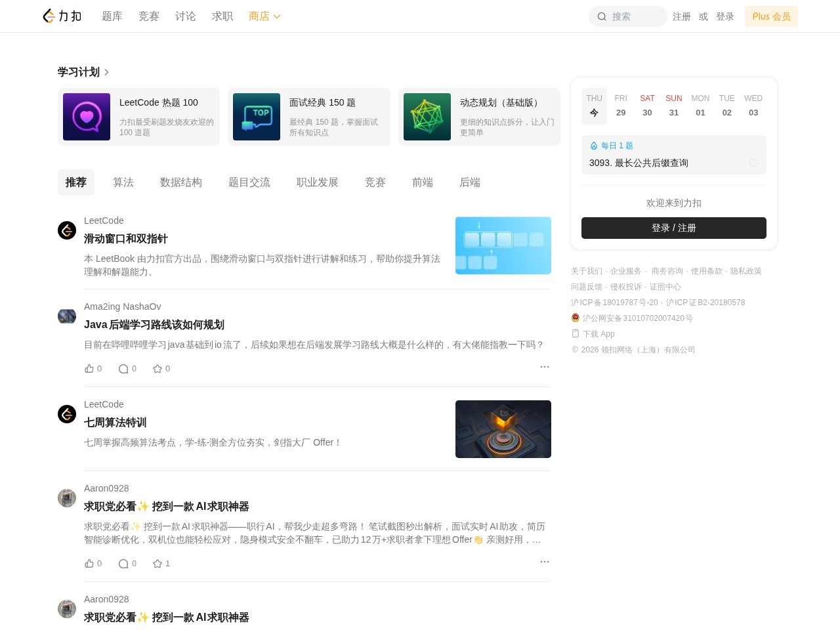Click the daily problem status circle icon
840x630 pixels.
tap(754, 163)
